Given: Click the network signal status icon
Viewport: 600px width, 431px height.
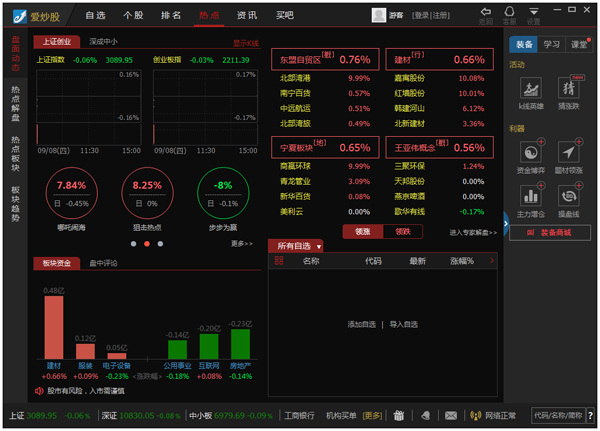Looking at the screenshot, I should point(476,415).
